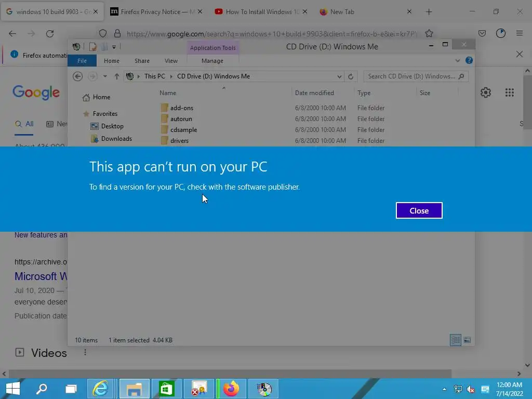Switch Explorer to large icons view

(x=467, y=340)
